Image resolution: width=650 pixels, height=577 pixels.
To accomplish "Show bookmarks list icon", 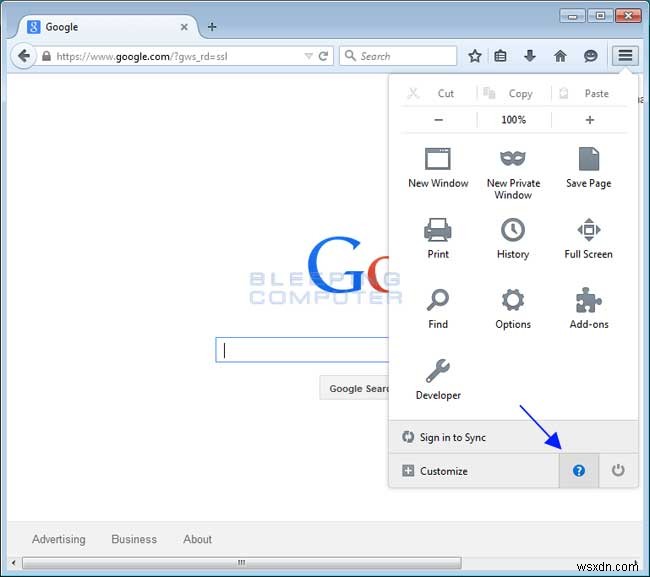I will [x=500, y=56].
